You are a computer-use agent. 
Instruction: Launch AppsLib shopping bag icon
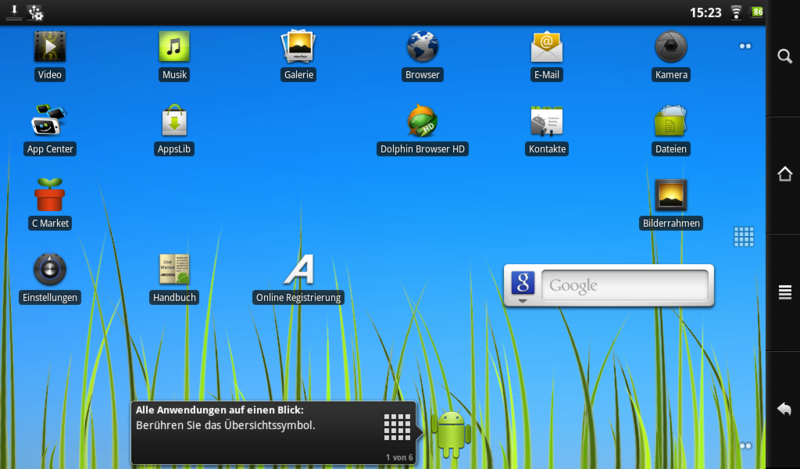pyautogui.click(x=174, y=120)
